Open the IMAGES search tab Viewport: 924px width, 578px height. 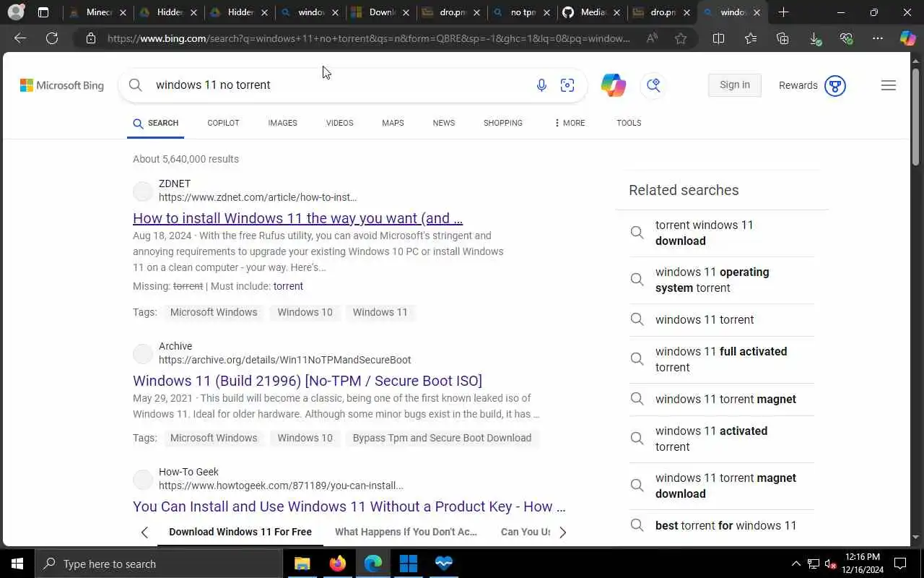click(x=282, y=123)
